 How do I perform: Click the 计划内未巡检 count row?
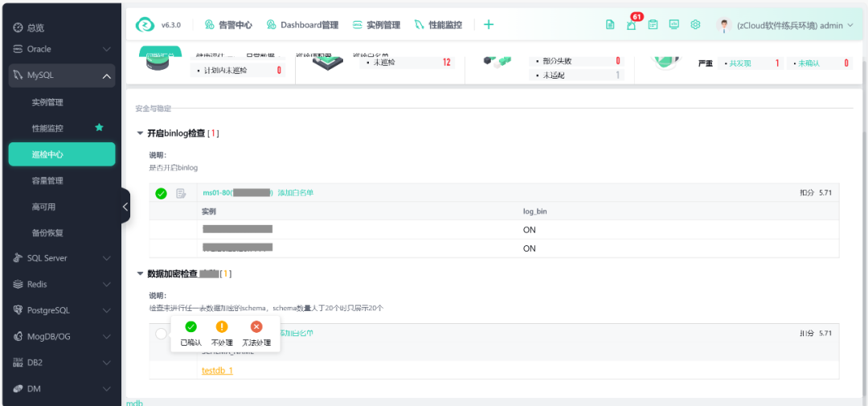(x=238, y=70)
